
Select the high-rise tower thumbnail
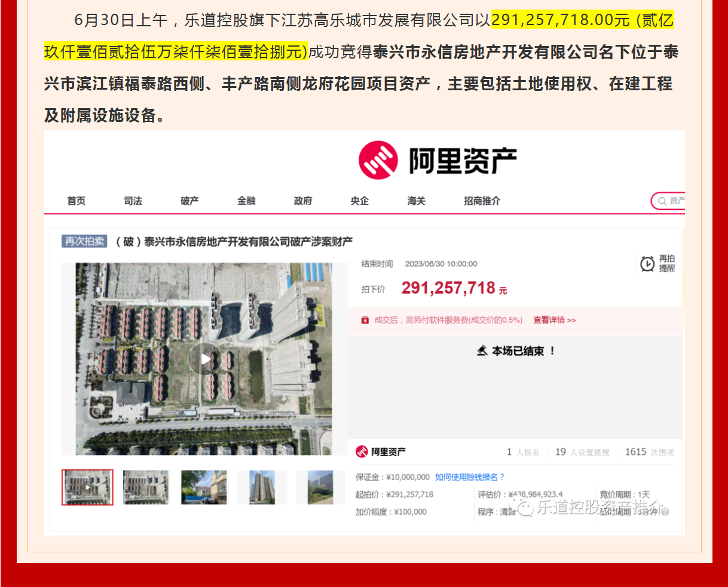click(262, 487)
